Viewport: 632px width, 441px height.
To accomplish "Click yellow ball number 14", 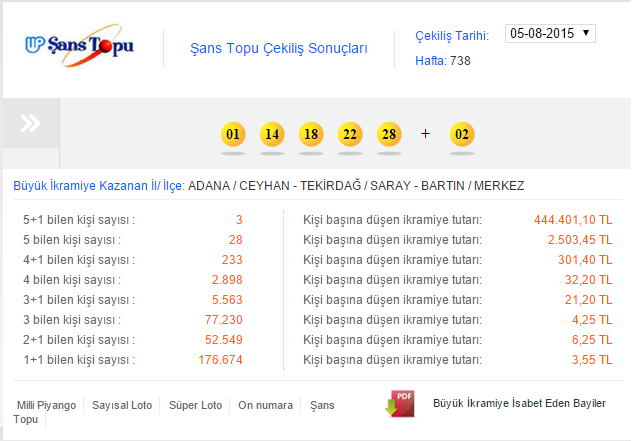I will tap(272, 134).
